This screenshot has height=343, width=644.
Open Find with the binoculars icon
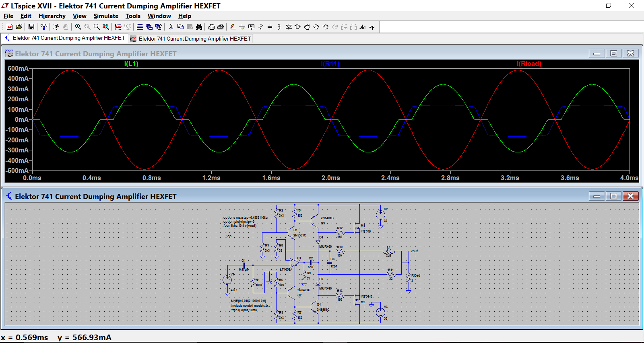pos(199,27)
